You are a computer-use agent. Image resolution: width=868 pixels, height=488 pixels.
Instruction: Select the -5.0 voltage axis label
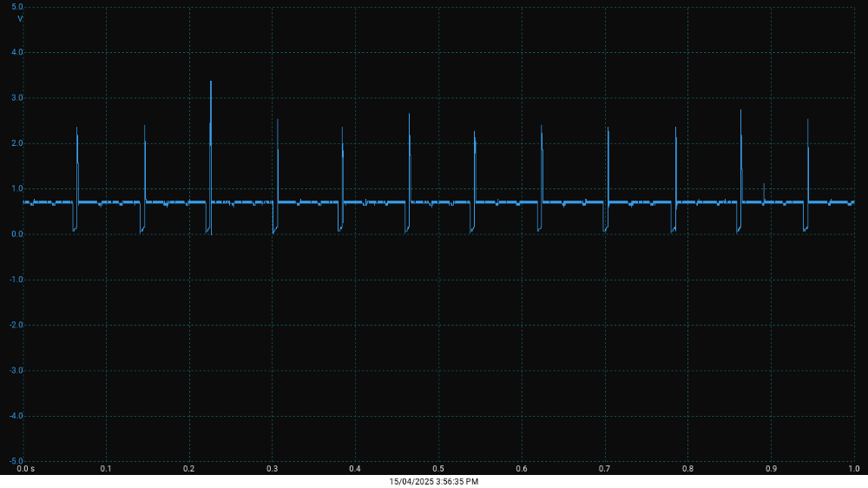[x=16, y=461]
